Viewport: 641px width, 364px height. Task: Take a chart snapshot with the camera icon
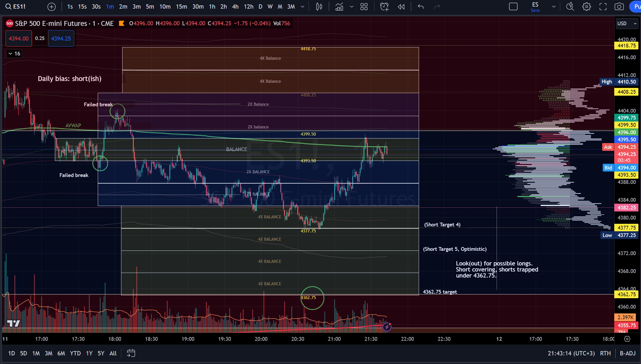click(x=619, y=7)
